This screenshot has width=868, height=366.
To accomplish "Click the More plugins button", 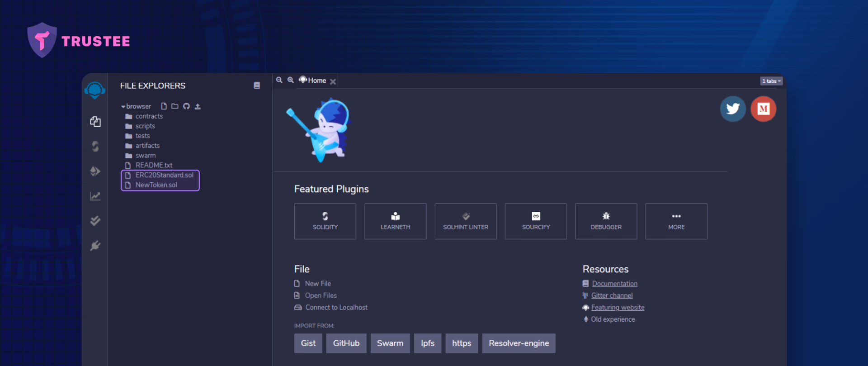I will [x=676, y=221].
